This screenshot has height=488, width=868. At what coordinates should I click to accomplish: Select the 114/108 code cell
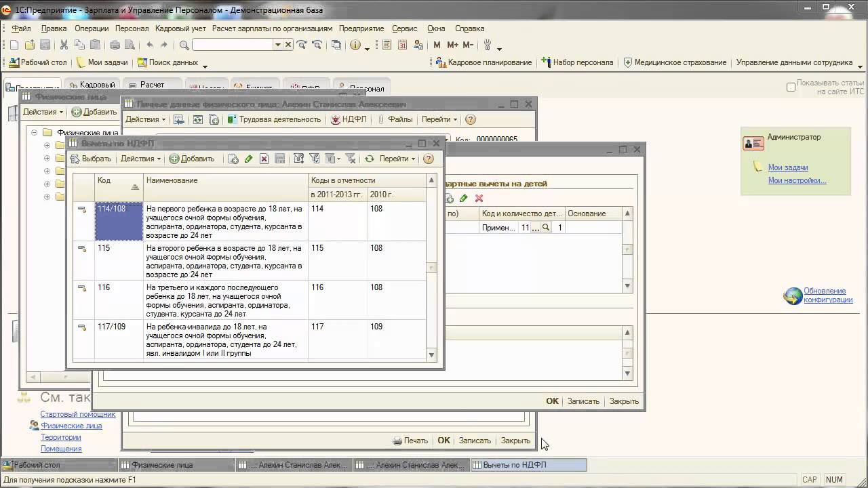pyautogui.click(x=119, y=222)
